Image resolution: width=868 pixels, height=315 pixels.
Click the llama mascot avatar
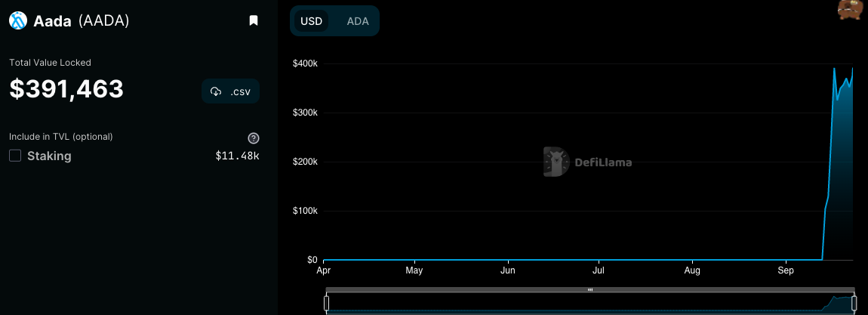(x=853, y=8)
